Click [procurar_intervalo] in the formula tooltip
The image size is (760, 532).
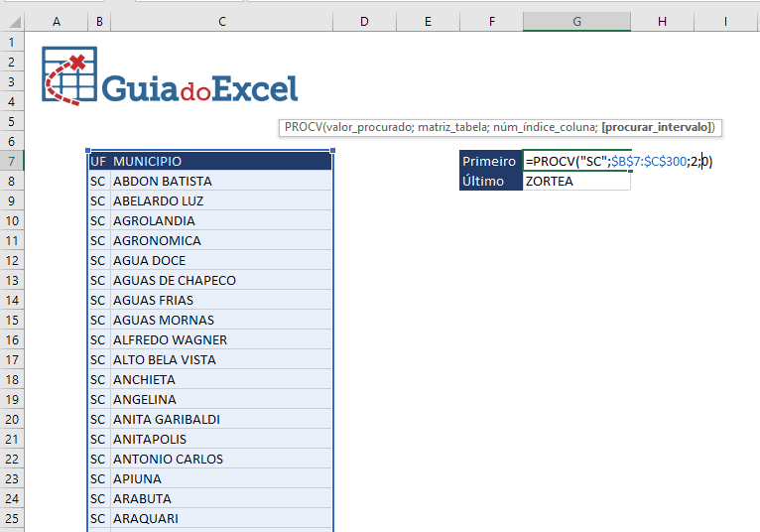coord(656,127)
